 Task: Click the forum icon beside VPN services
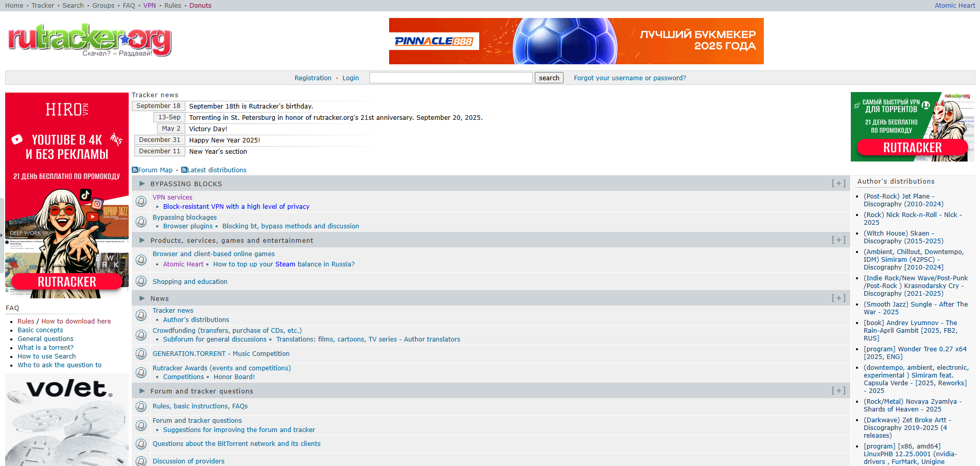141,201
